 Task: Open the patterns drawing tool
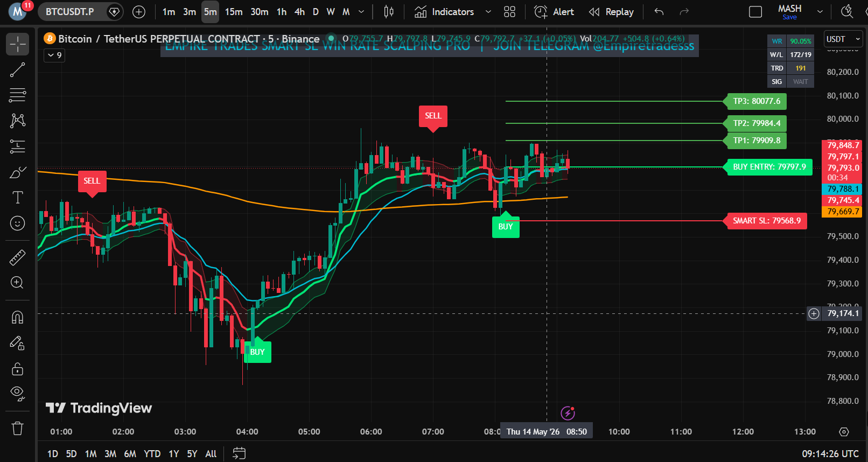click(17, 121)
